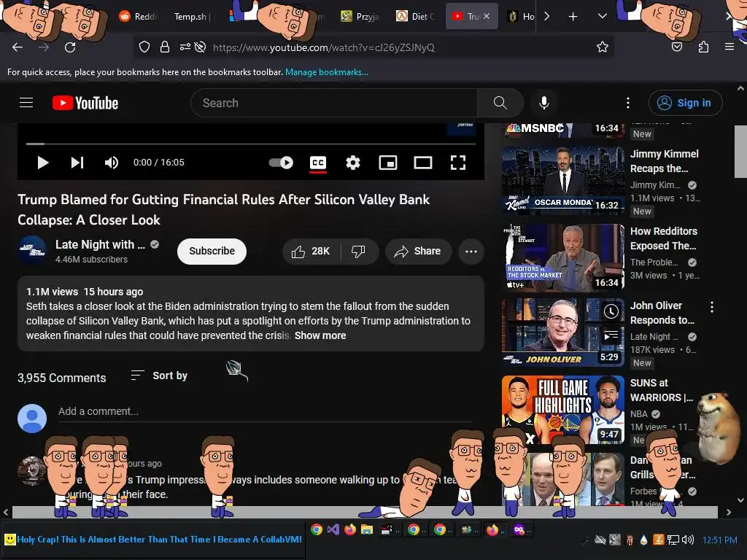Open John Oliver Responds thumbnail
The width and height of the screenshot is (747, 560).
[562, 332]
